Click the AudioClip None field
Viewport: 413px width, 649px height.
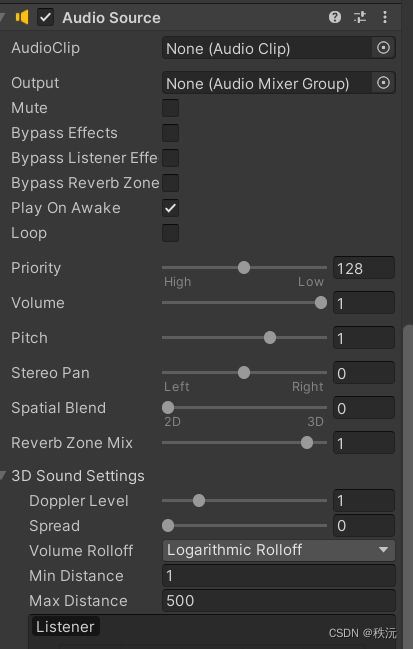(x=267, y=48)
